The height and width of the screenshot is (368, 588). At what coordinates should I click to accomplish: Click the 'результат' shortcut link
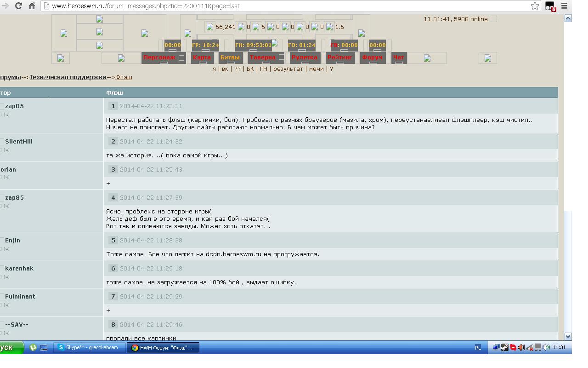click(x=288, y=69)
